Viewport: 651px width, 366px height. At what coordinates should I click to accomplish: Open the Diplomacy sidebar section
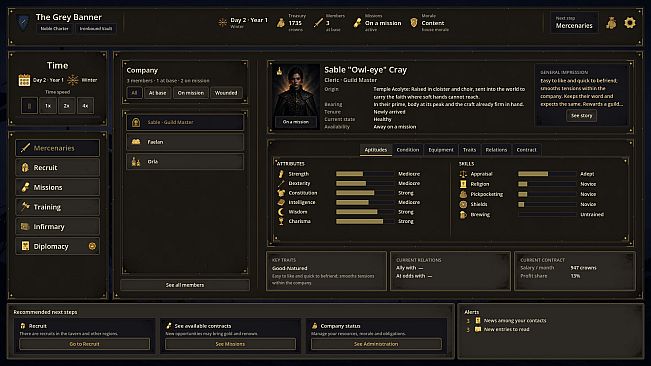pos(58,246)
